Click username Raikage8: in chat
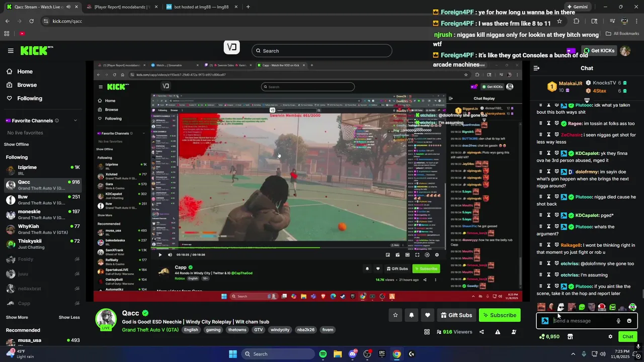The image size is (644, 362). pos(572,245)
